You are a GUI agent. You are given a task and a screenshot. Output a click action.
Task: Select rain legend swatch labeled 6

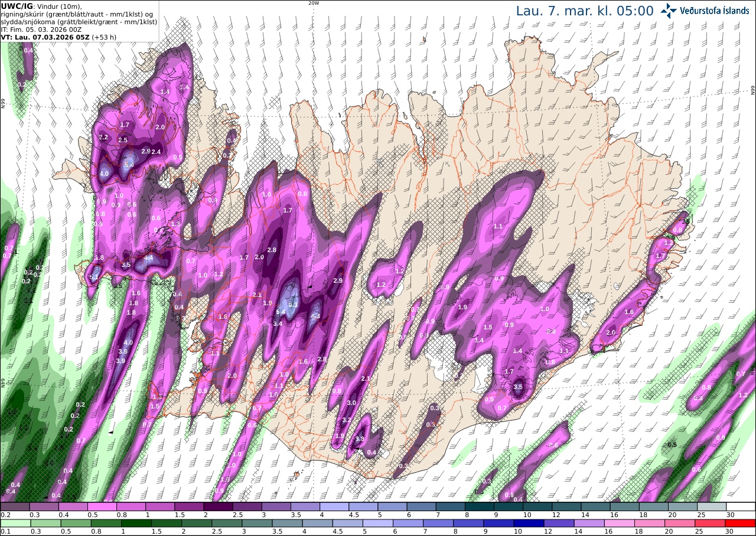(407, 523)
